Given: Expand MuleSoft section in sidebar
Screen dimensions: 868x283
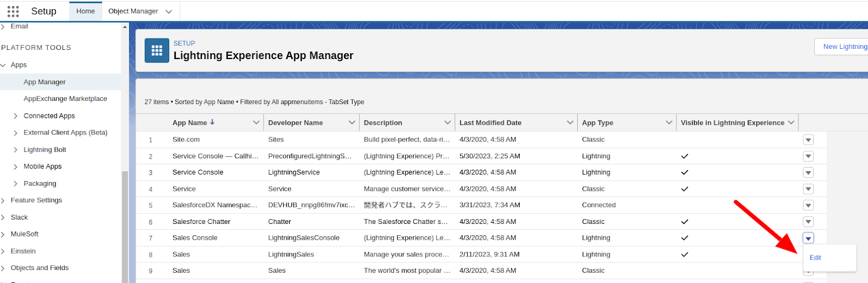Looking at the screenshot, I should coord(3,234).
